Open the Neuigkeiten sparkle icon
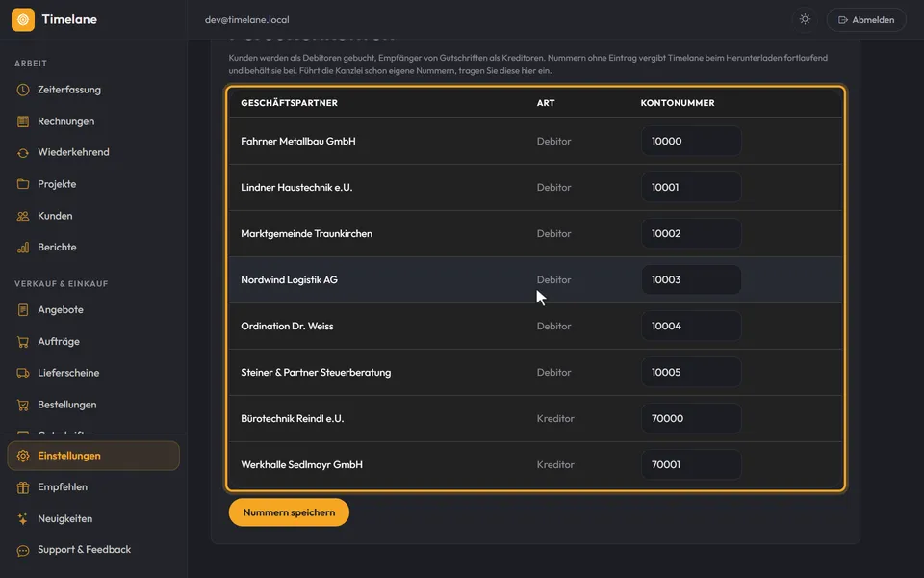The height and width of the screenshot is (578, 924). (x=23, y=519)
